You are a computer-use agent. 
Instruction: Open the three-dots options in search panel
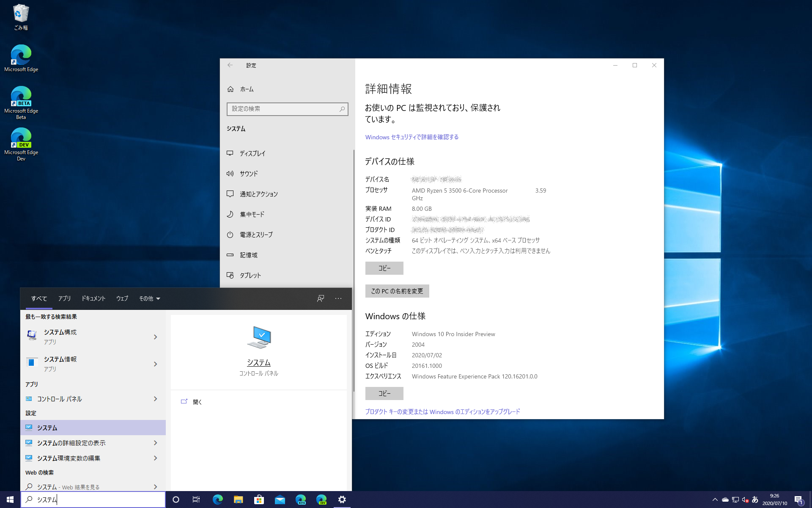point(338,298)
